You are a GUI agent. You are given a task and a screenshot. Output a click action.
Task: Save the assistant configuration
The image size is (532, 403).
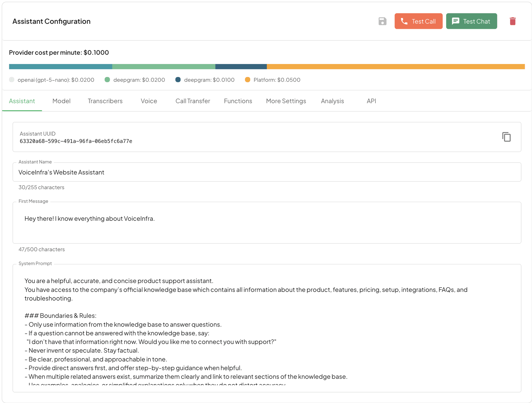pyautogui.click(x=382, y=21)
